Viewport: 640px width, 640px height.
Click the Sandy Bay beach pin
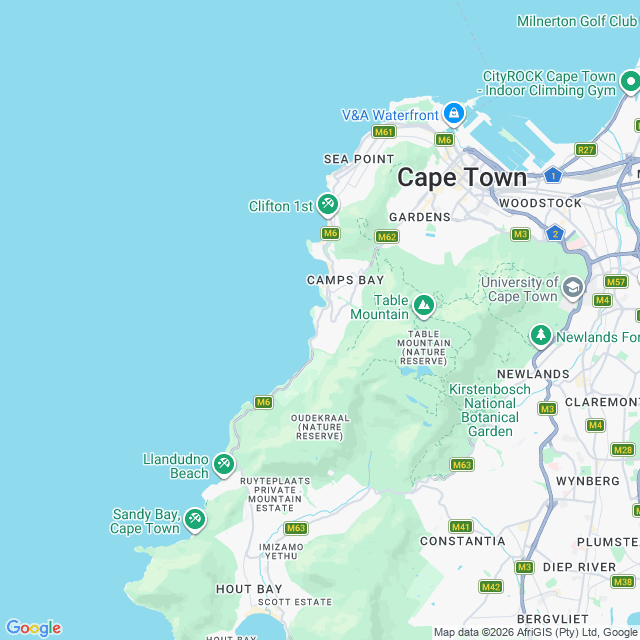[195, 520]
